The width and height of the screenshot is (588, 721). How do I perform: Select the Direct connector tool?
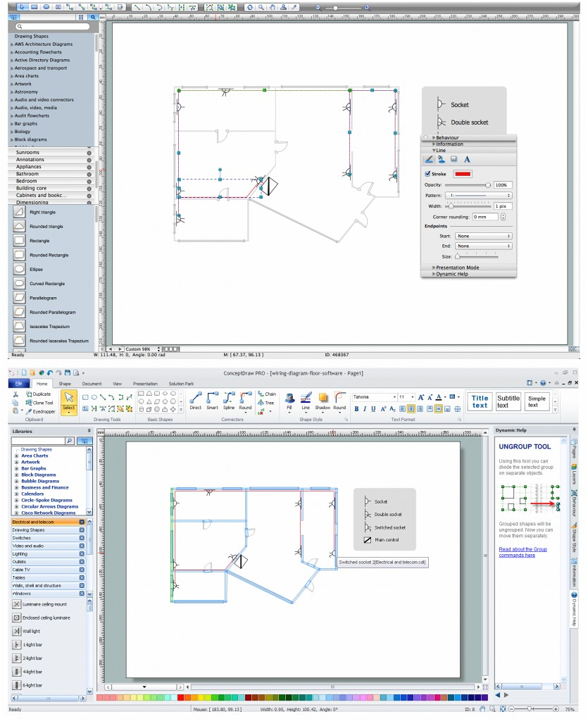[x=196, y=399]
